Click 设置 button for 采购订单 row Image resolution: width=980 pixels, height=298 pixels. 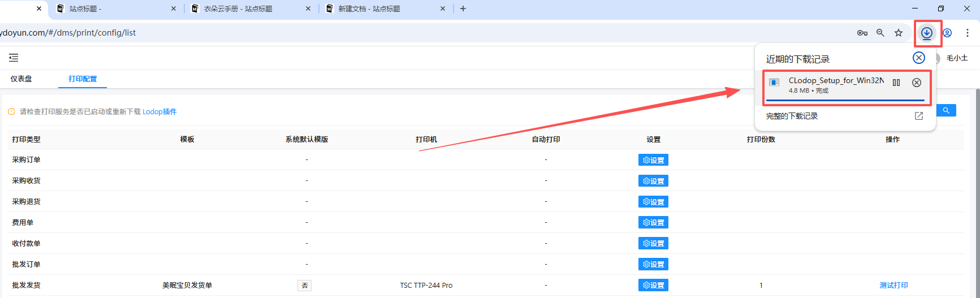coord(653,160)
